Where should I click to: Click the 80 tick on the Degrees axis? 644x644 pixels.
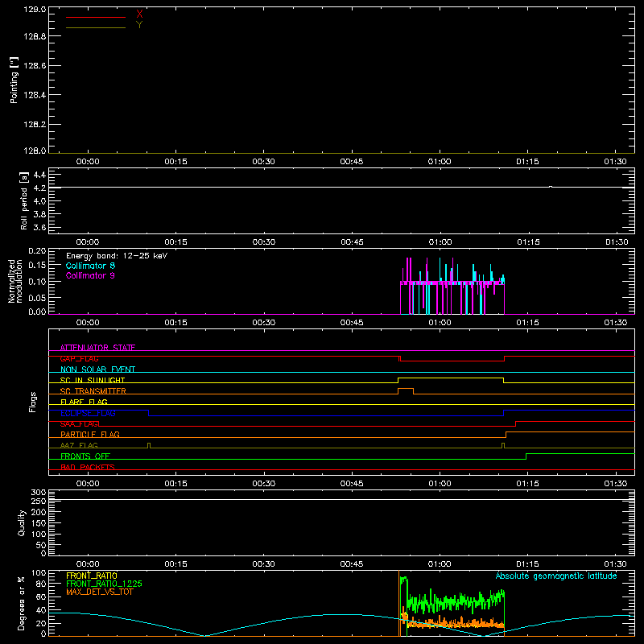(41, 584)
